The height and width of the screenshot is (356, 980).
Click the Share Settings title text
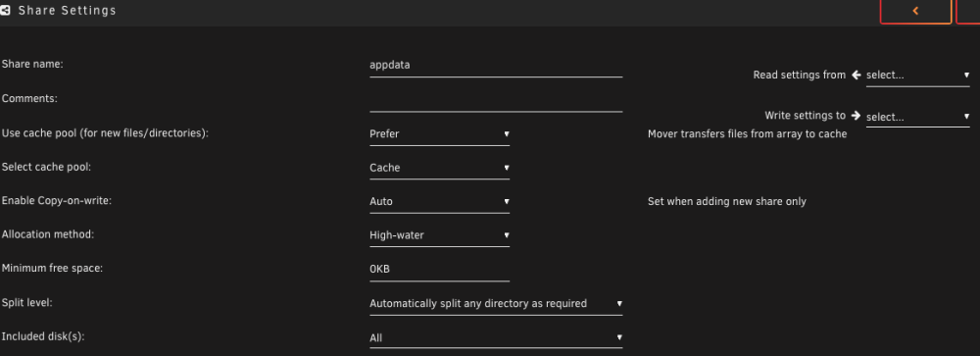pos(67,11)
